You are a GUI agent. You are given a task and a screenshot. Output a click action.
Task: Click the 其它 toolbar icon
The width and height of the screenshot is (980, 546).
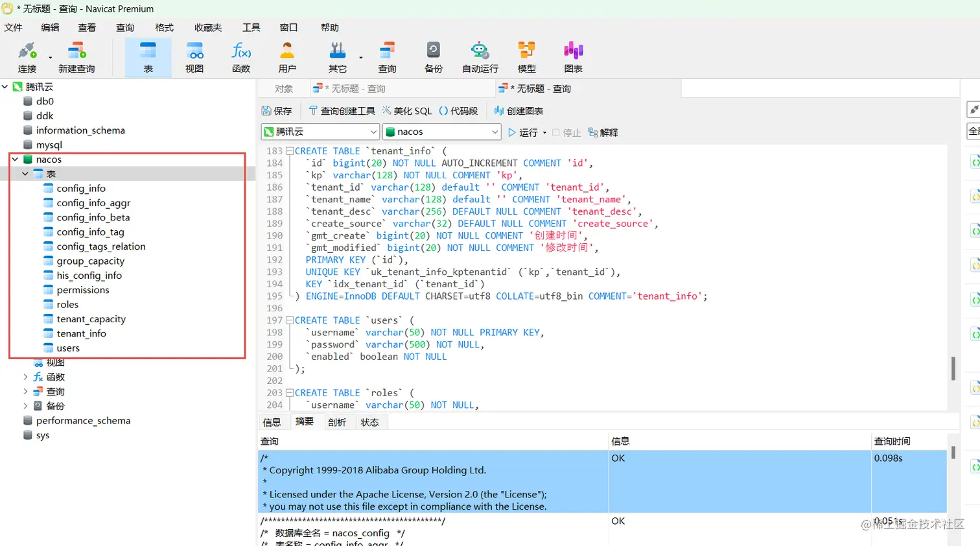(338, 57)
